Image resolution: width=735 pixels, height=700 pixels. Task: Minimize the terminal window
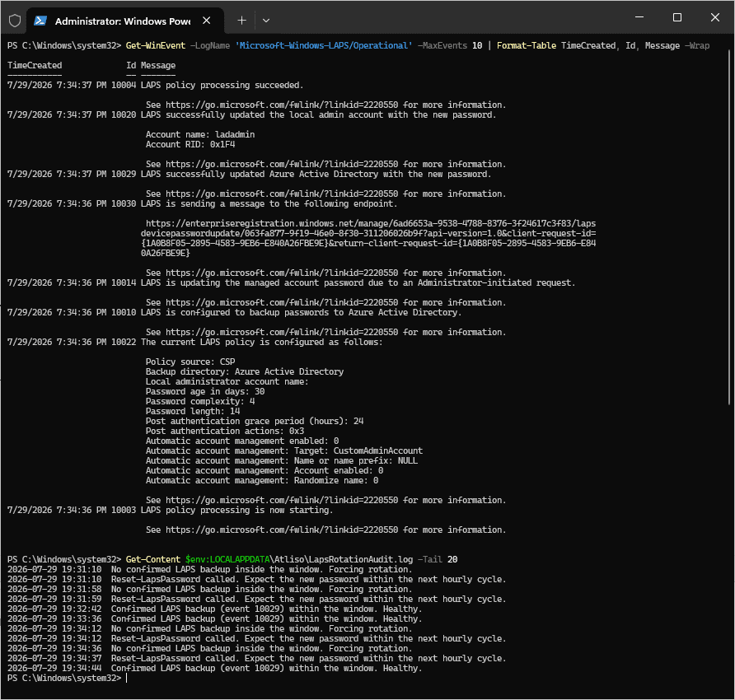639,17
